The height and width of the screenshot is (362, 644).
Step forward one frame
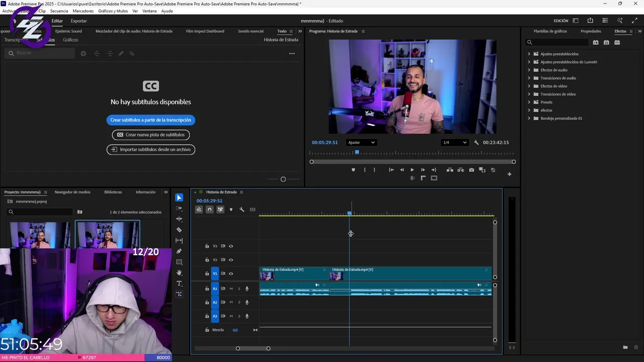[x=423, y=170]
